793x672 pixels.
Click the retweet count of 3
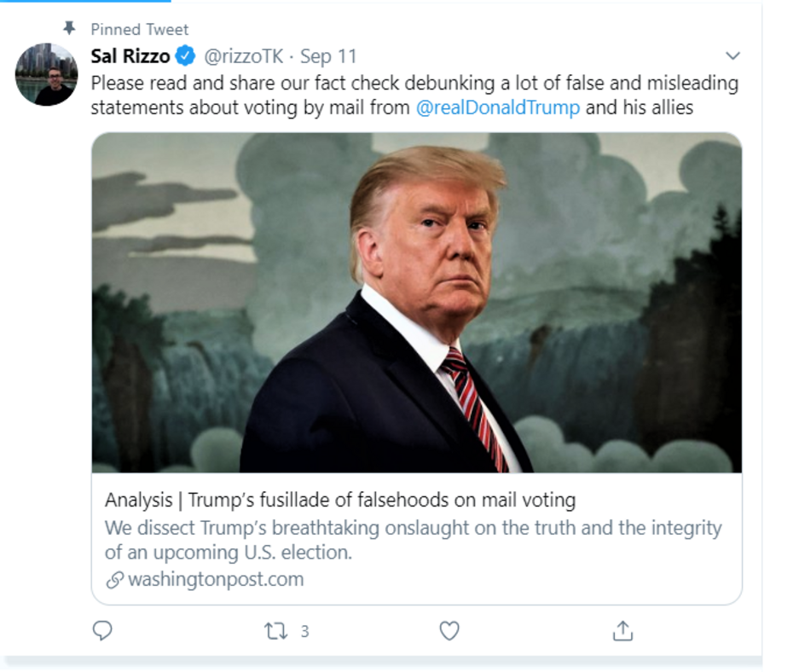(x=304, y=631)
